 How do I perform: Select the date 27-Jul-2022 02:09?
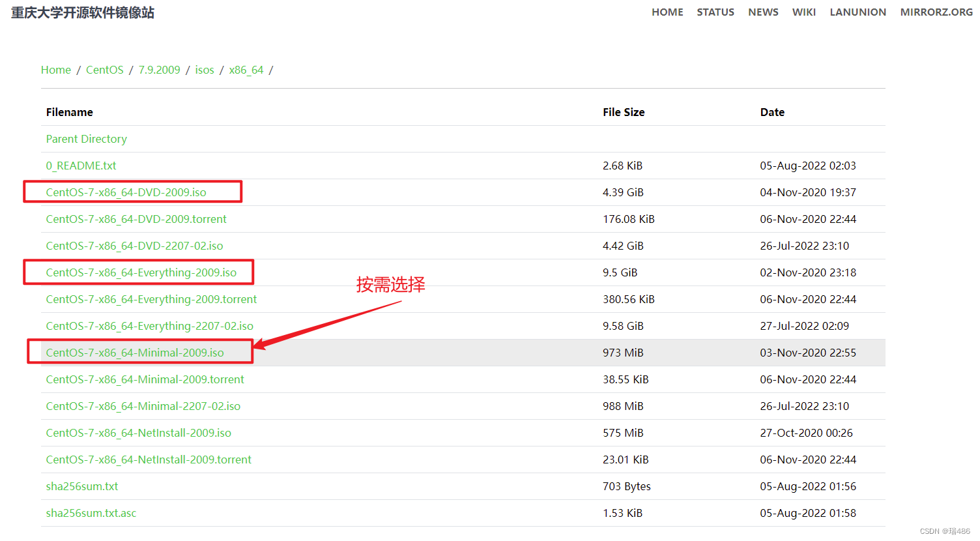tap(805, 326)
